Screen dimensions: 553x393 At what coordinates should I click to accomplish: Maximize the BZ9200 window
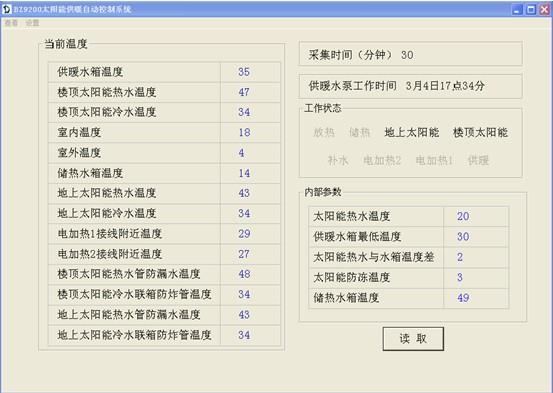pos(531,10)
